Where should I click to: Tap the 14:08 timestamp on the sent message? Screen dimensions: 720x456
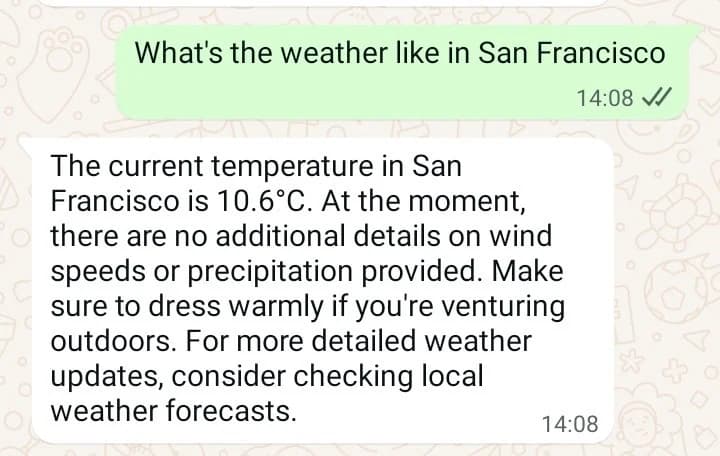[605, 98]
